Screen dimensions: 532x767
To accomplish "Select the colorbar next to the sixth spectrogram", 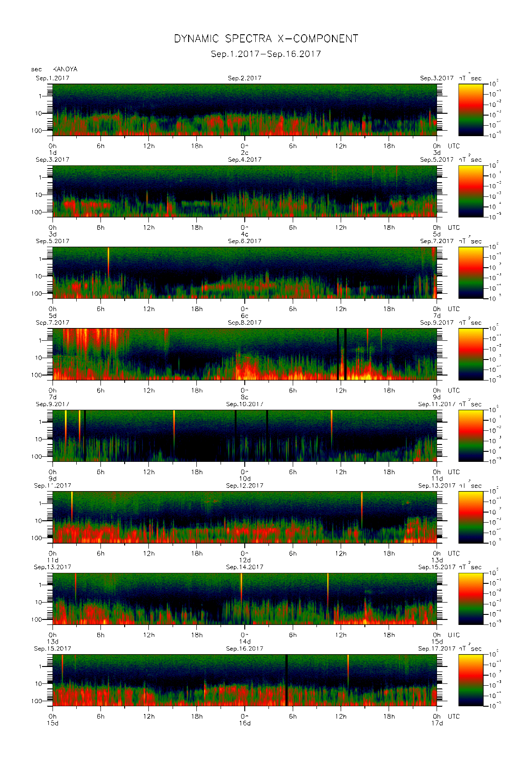I will (x=470, y=517).
